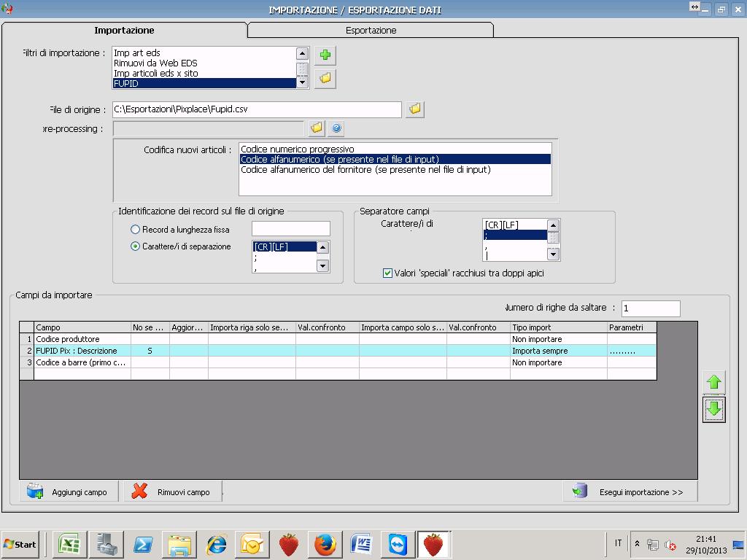The image size is (747, 560).
Task: Click Aggiungi campo button
Action: [x=69, y=491]
